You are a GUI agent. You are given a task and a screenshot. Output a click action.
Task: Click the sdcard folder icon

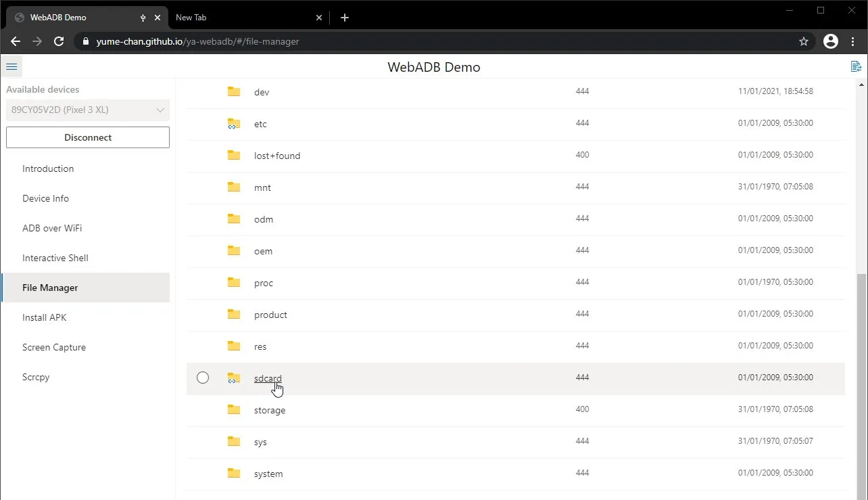pos(233,378)
